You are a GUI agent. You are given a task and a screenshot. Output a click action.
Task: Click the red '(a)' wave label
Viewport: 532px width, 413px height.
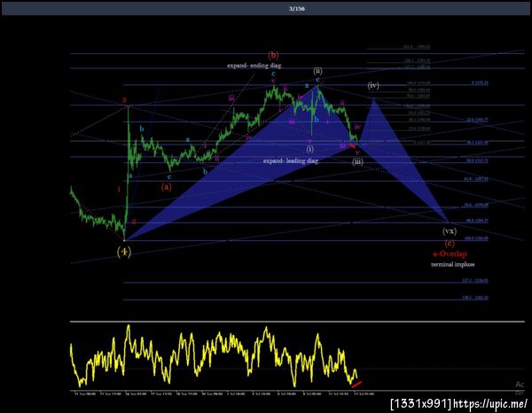[x=167, y=186]
